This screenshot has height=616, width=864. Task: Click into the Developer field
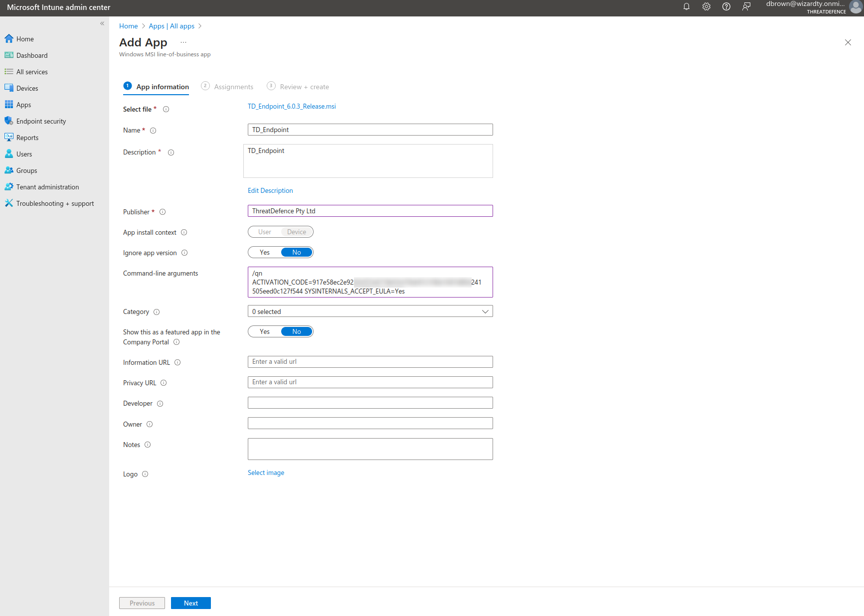point(370,403)
